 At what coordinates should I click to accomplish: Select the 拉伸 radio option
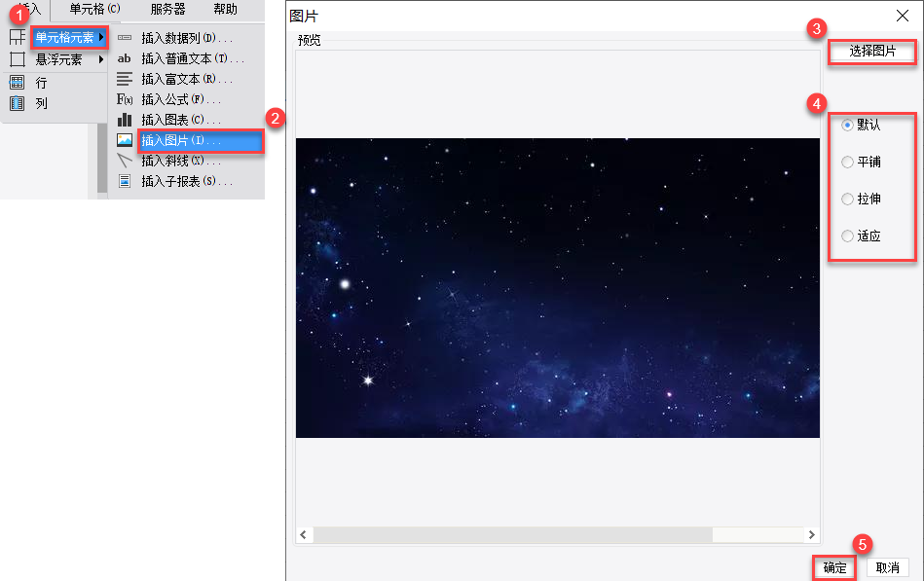(847, 200)
